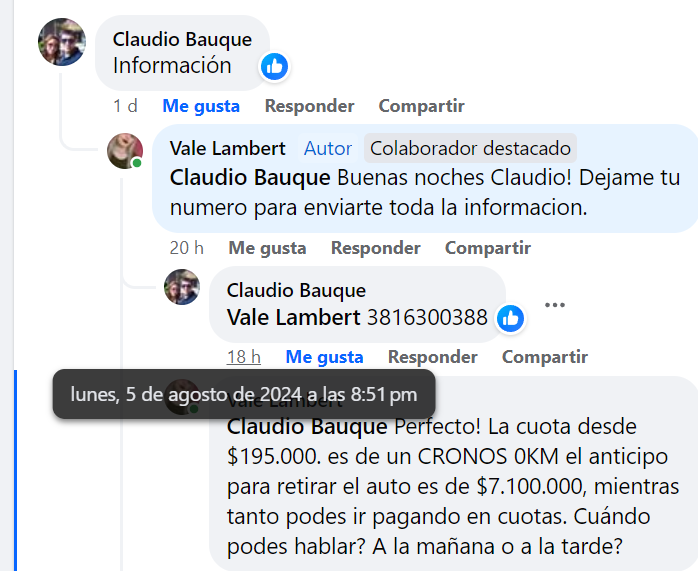Open Vale Lambert's avatar with green dot
This screenshot has height=571, width=698.
[x=125, y=151]
